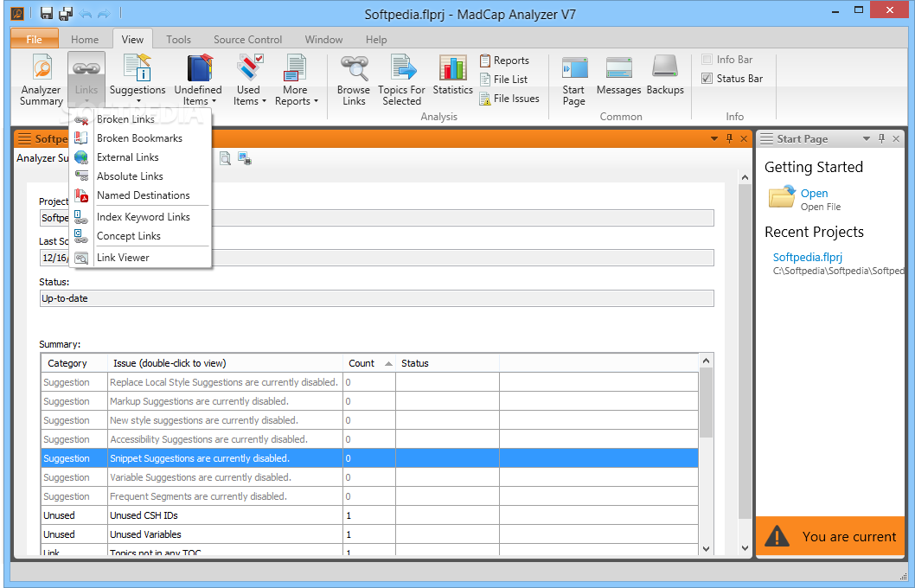Click the Status field showing Up-to-date
The height and width of the screenshot is (588, 915).
tap(376, 298)
